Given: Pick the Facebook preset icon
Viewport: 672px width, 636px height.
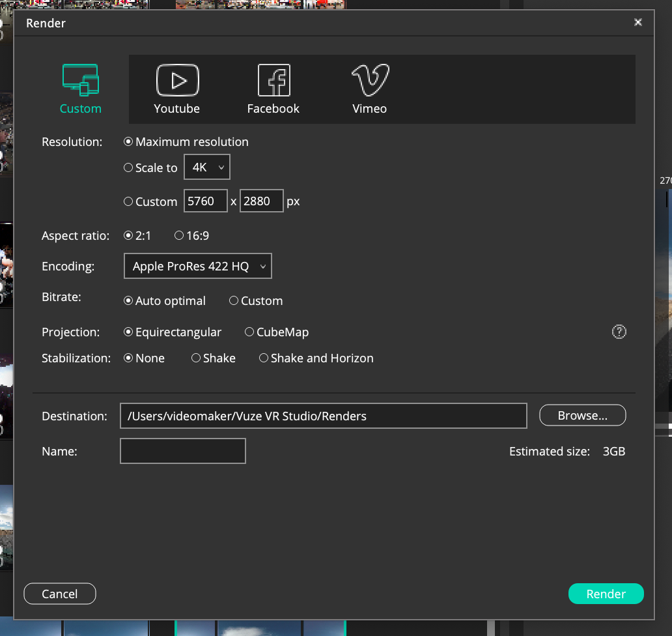Looking at the screenshot, I should [273, 81].
